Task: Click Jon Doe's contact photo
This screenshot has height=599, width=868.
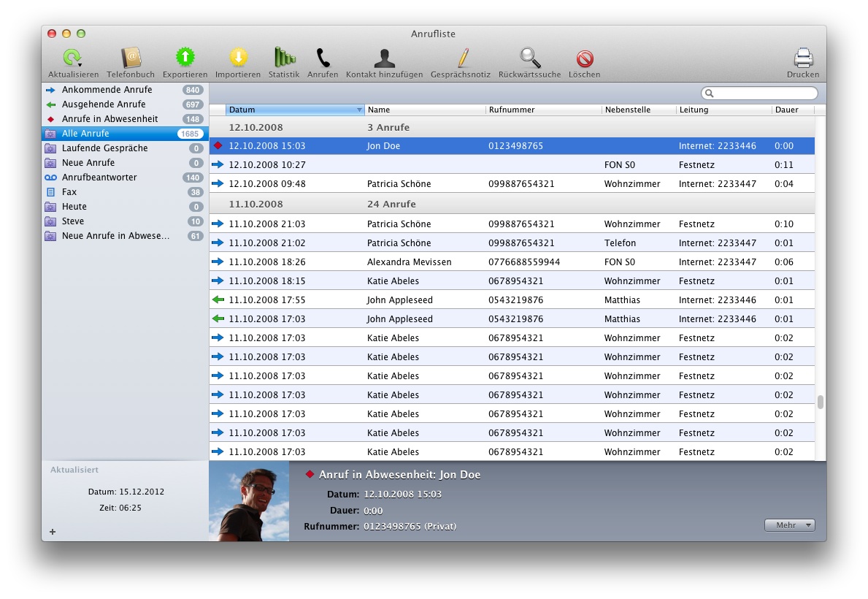Action: tap(249, 501)
